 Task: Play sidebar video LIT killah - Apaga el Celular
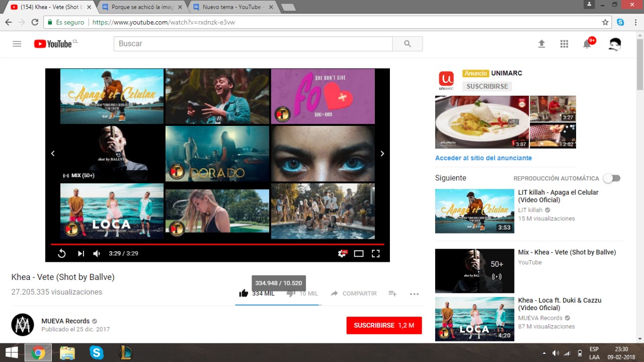(474, 211)
